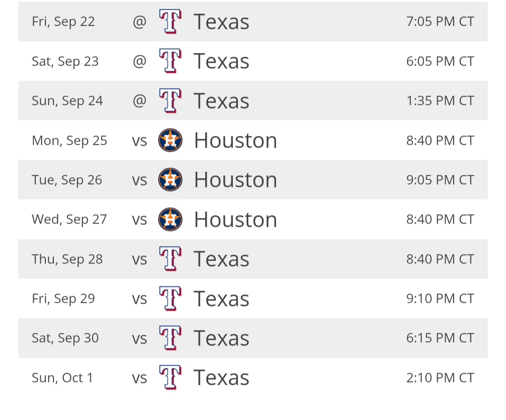
Task: Click the Rangers logo on Thu, Sep 28
Action: (171, 259)
